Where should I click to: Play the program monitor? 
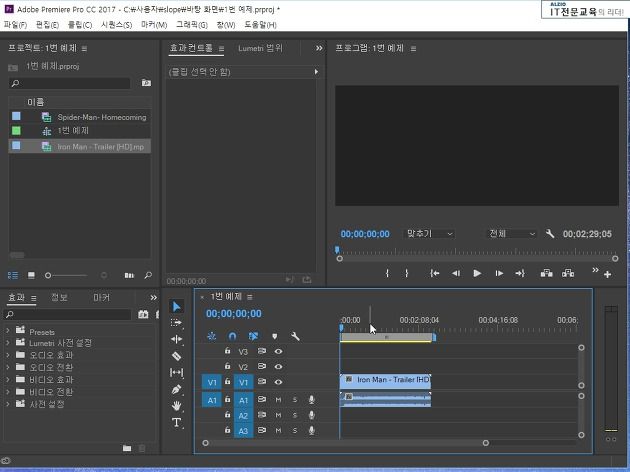point(477,273)
